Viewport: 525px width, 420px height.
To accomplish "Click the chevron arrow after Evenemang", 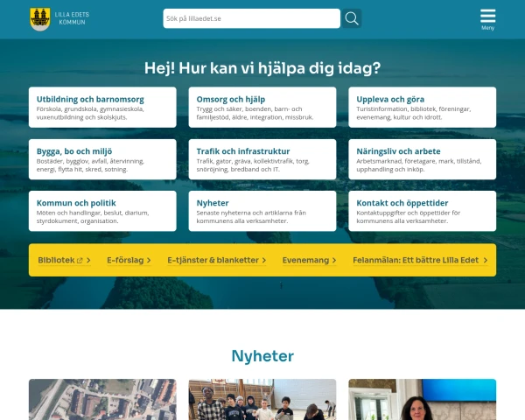I will tap(334, 260).
